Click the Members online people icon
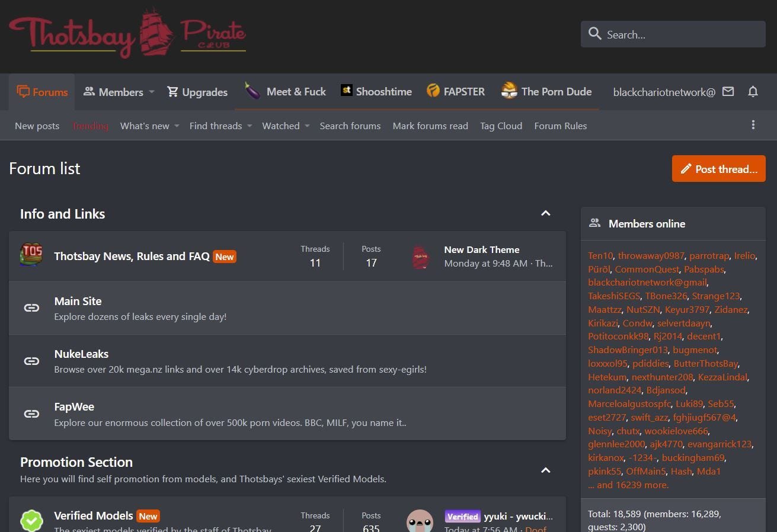Screen dimensions: 777x532 594,223
